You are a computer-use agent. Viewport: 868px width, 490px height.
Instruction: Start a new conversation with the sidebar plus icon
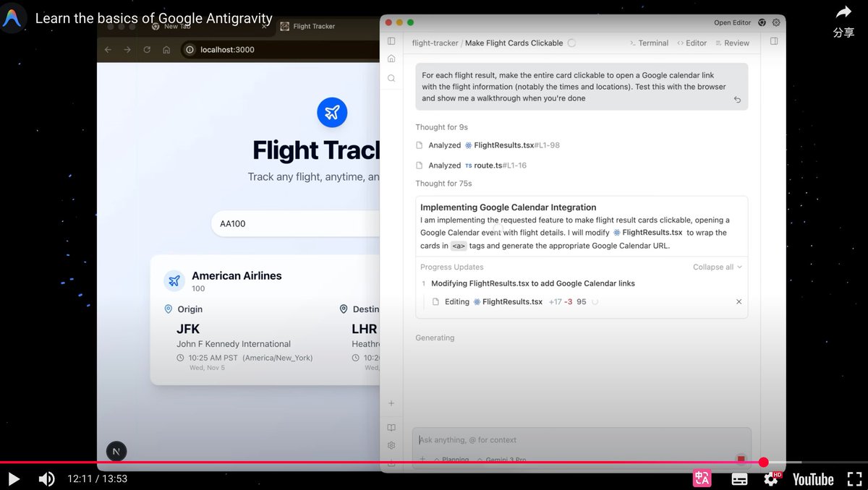pyautogui.click(x=391, y=403)
